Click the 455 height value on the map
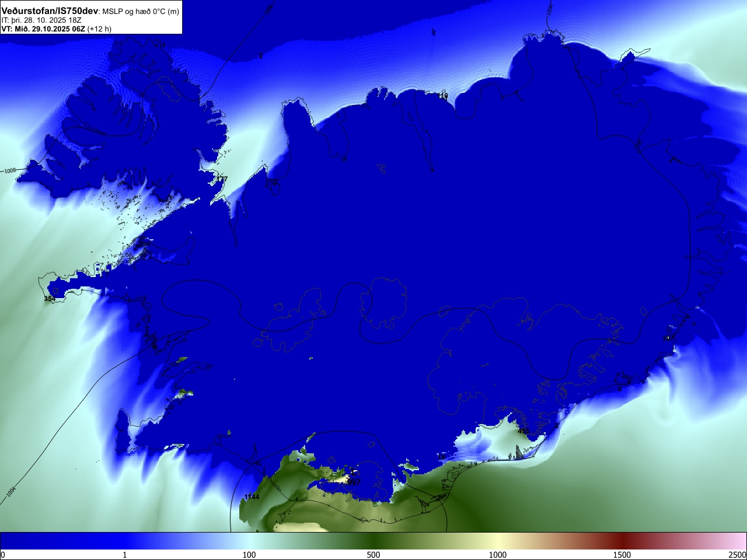The image size is (747, 560). tap(524, 432)
